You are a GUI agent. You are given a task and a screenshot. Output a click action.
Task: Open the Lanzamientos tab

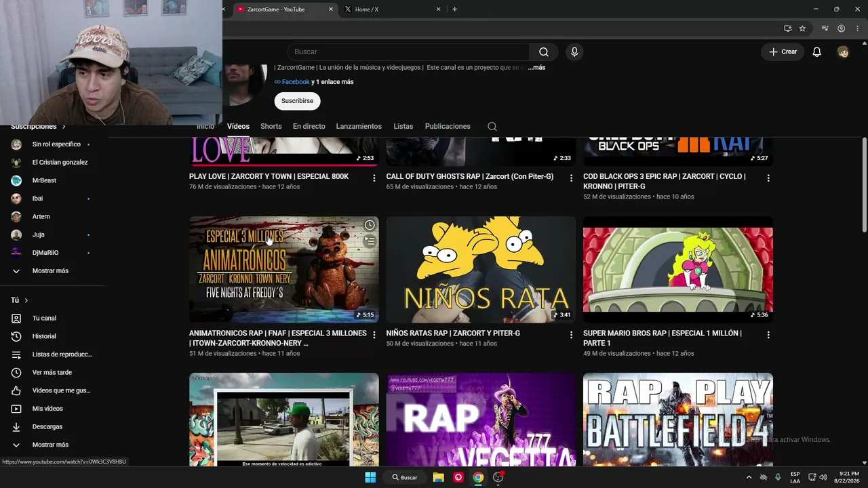click(x=359, y=127)
